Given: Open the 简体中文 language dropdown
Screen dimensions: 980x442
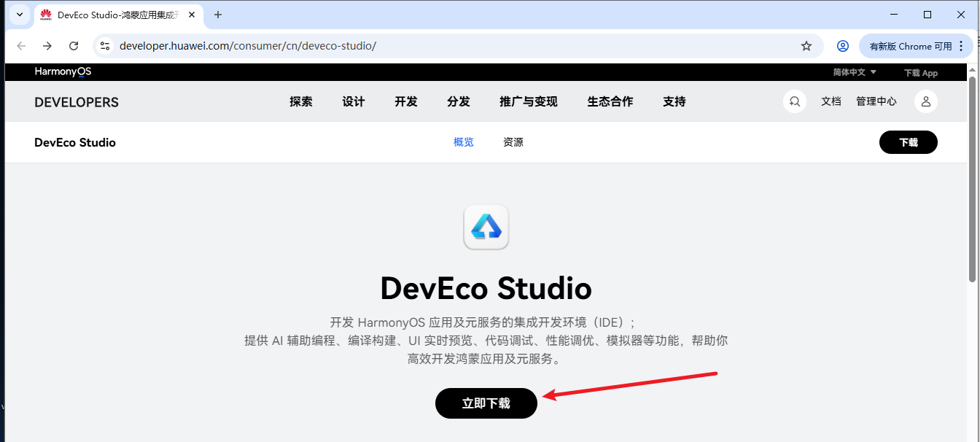Looking at the screenshot, I should [855, 72].
